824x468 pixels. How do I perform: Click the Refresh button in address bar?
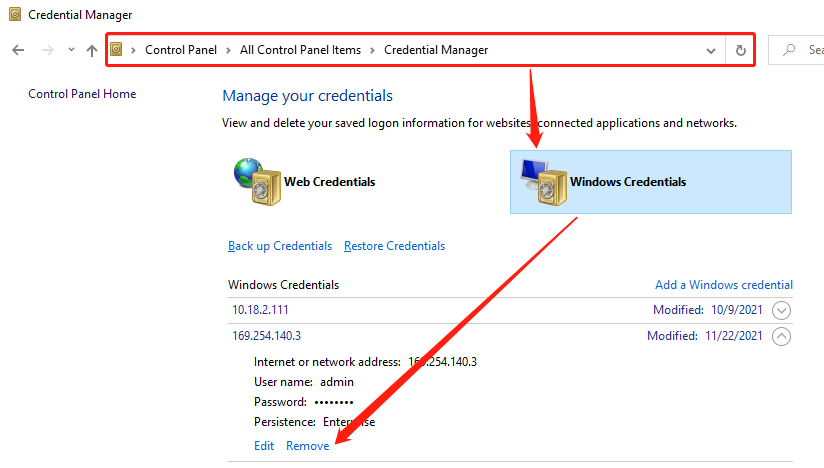point(740,50)
